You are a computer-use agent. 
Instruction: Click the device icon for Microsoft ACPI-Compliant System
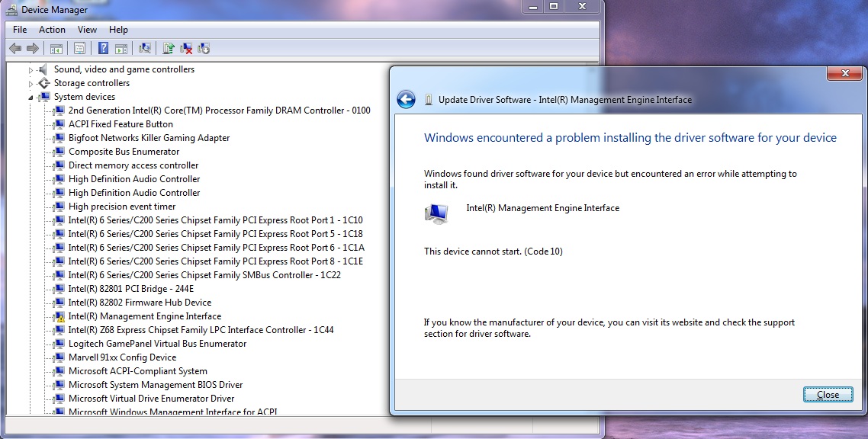tap(59, 371)
